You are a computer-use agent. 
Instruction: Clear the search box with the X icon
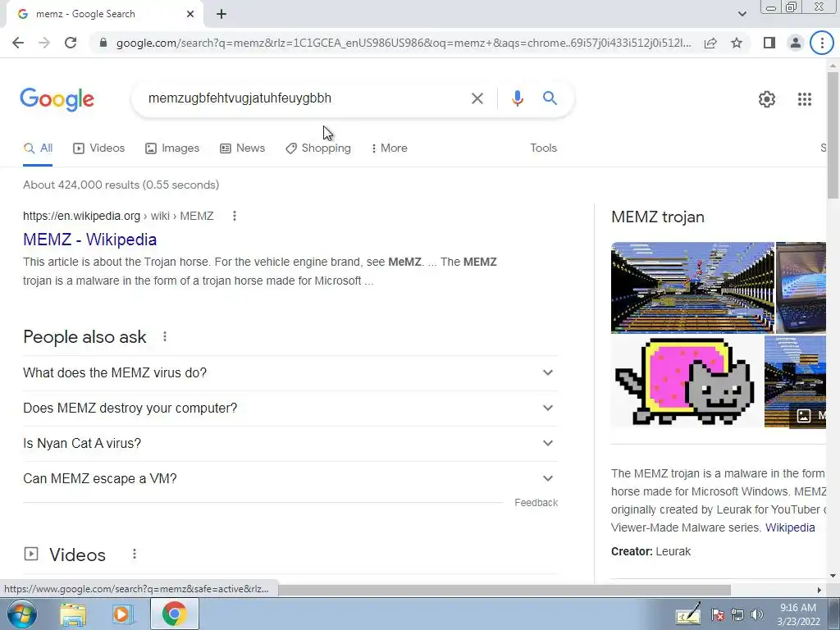click(477, 98)
